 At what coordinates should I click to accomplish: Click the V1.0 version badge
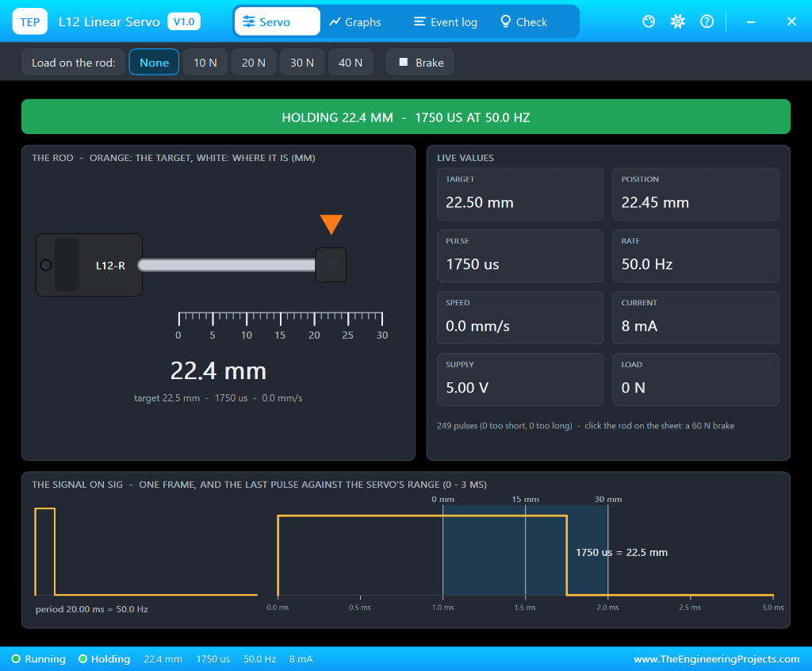point(184,21)
